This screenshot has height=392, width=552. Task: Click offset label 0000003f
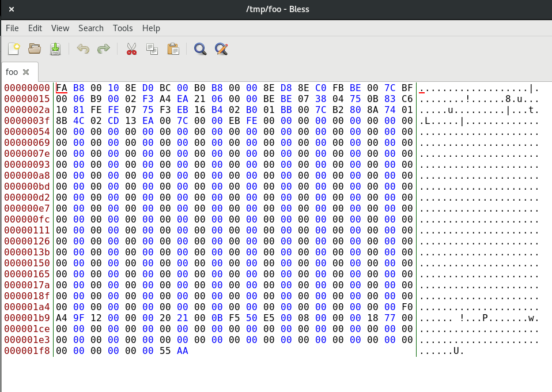[27, 120]
